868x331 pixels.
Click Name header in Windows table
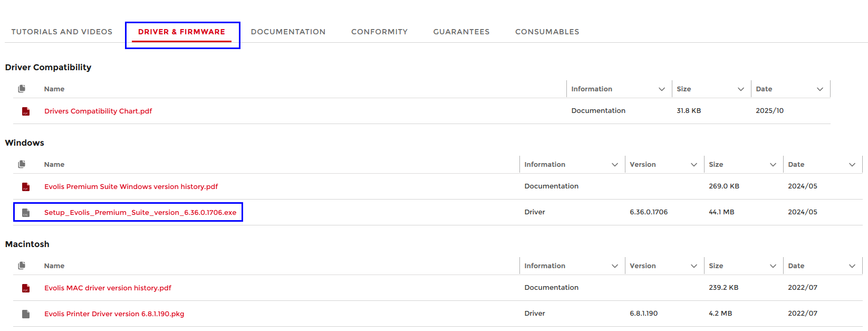pos(54,165)
